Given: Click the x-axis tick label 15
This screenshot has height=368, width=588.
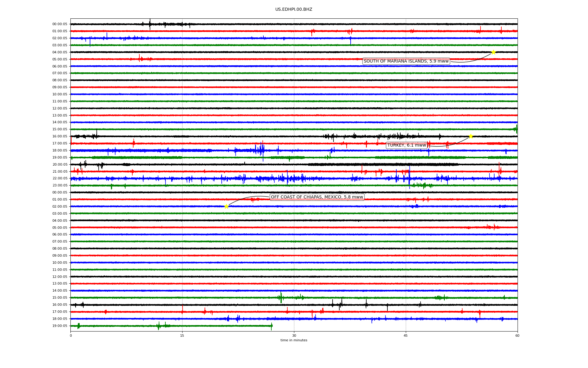Looking at the screenshot, I should point(182,335).
